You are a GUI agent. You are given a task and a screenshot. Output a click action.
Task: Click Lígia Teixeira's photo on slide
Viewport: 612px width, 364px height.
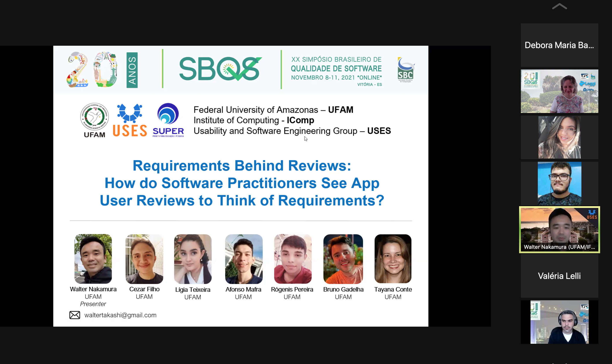193,259
